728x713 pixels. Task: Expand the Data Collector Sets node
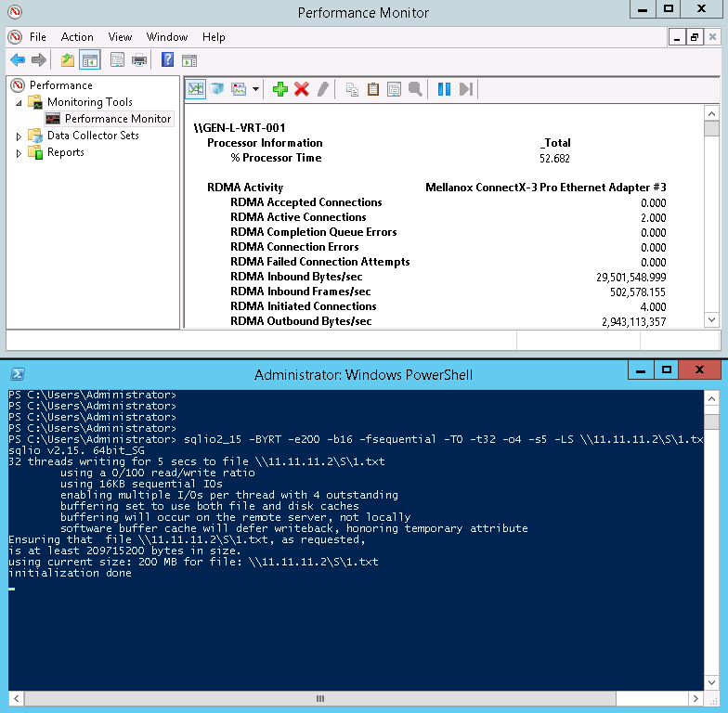tap(19, 136)
